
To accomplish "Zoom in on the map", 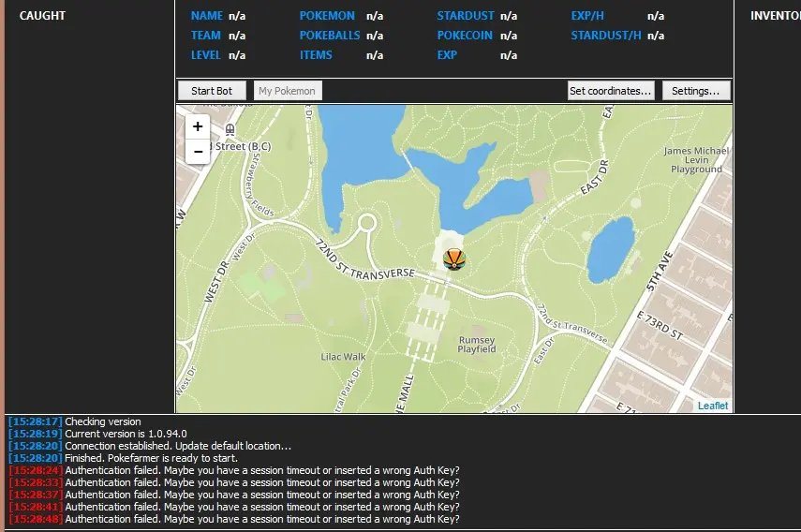I will [x=198, y=126].
